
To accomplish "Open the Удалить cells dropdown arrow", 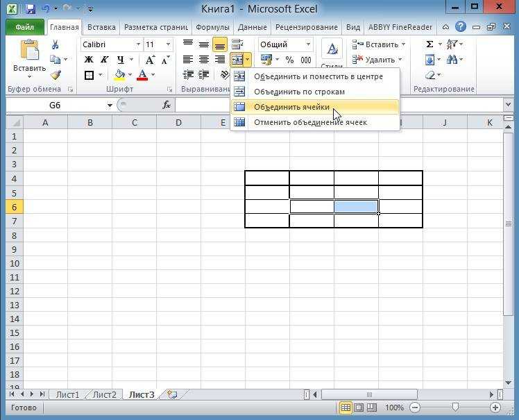I will [400, 60].
